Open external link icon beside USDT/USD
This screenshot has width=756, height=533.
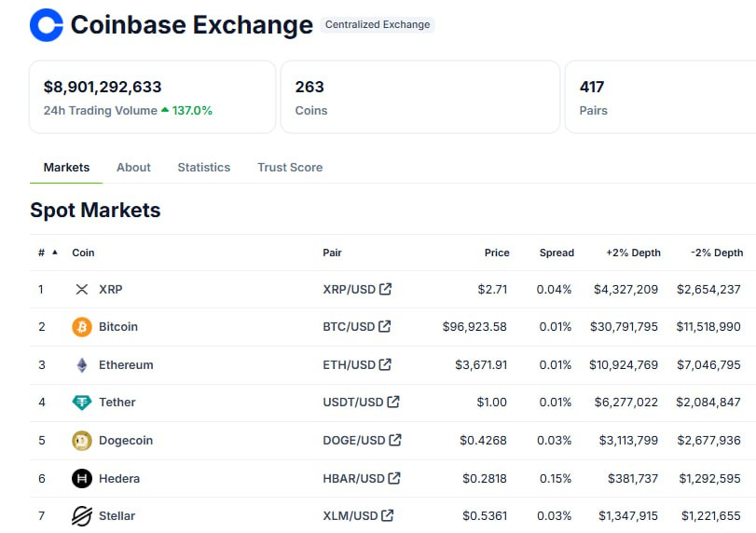393,402
